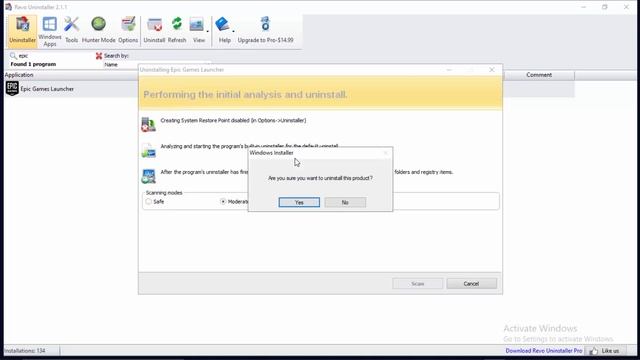Activate Hunter Mode
Viewport: 640px width, 360px height.
point(98,30)
